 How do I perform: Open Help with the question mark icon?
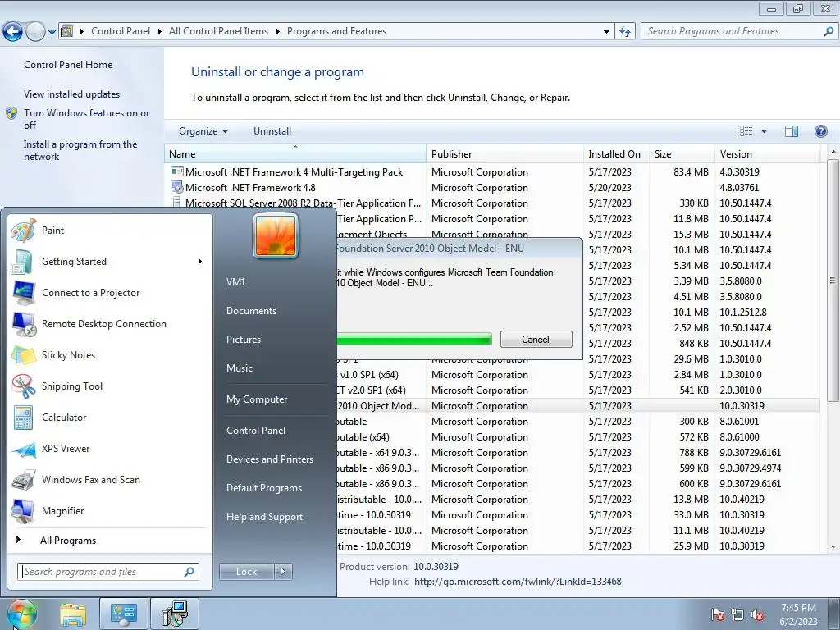point(820,131)
